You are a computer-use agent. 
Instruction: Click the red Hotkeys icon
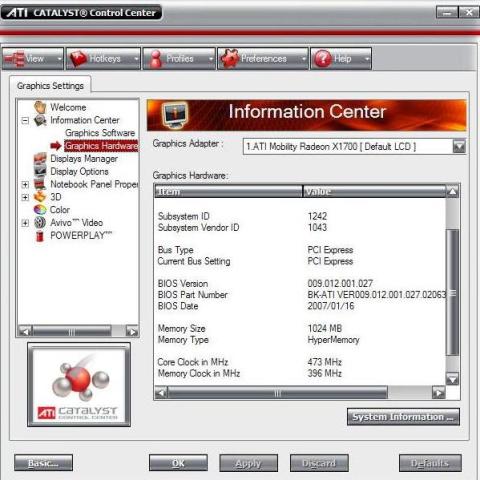(78, 59)
